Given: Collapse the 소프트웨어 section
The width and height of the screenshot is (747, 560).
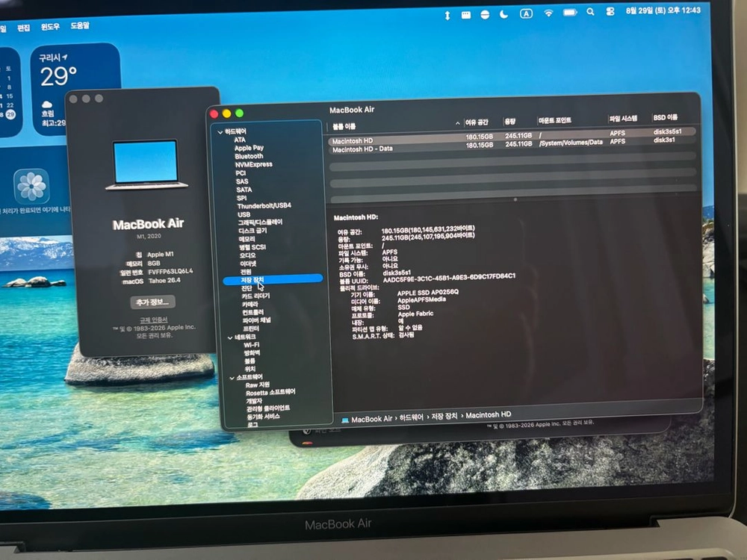Looking at the screenshot, I should 232,378.
